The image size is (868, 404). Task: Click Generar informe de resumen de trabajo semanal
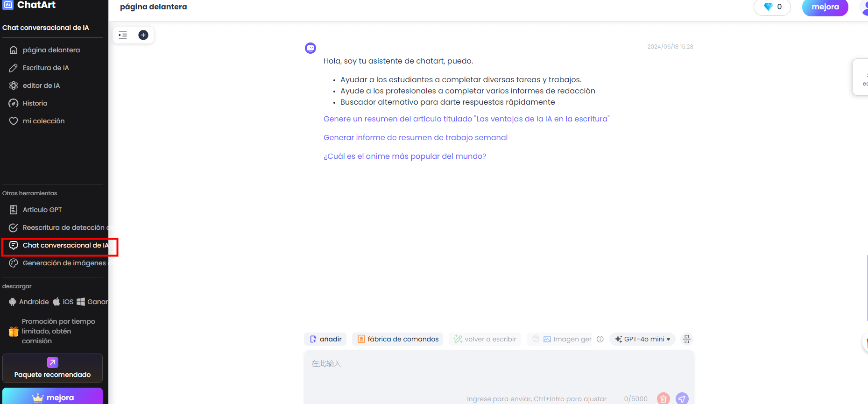tap(416, 137)
